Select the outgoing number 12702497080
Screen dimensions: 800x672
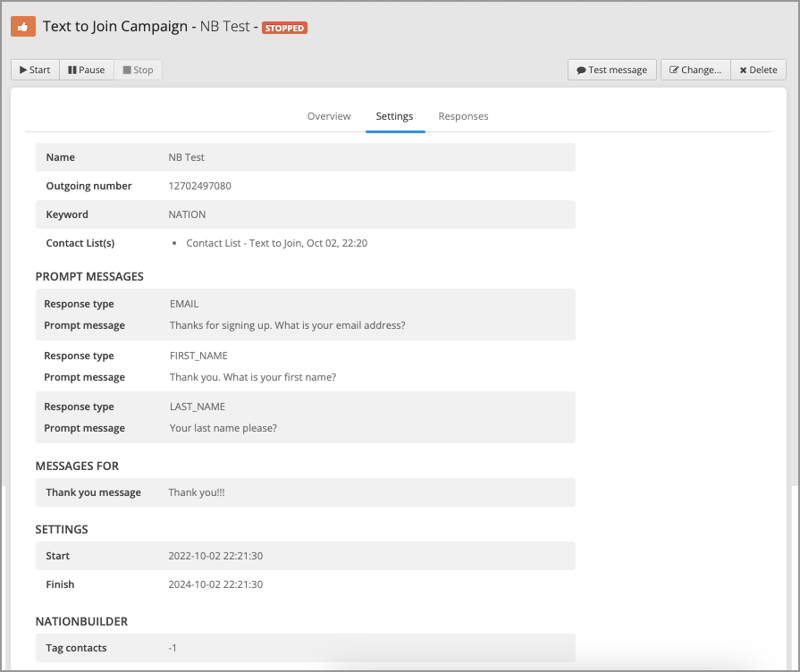(200, 186)
